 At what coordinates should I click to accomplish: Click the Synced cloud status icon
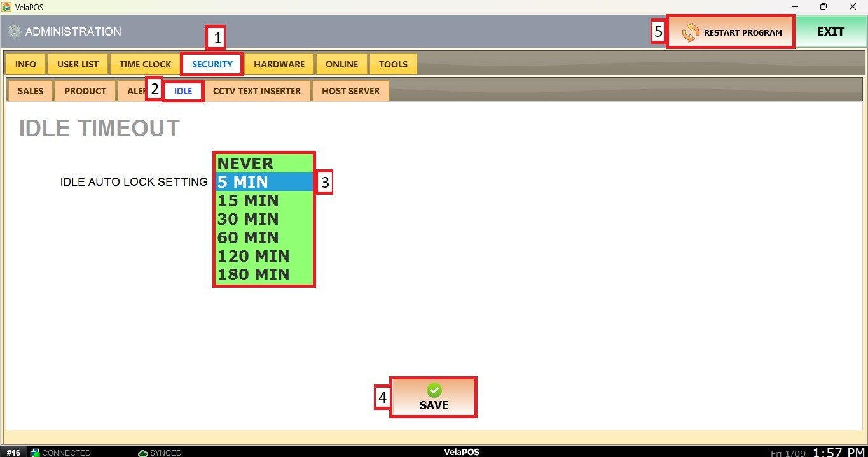pyautogui.click(x=143, y=453)
